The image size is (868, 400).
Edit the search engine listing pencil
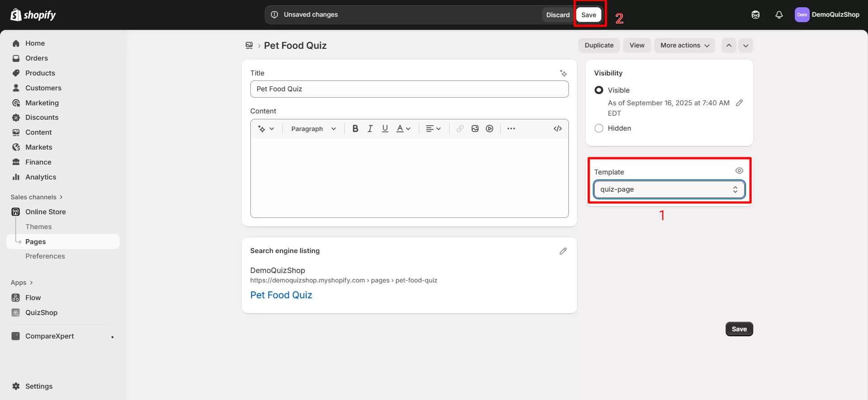pyautogui.click(x=563, y=251)
